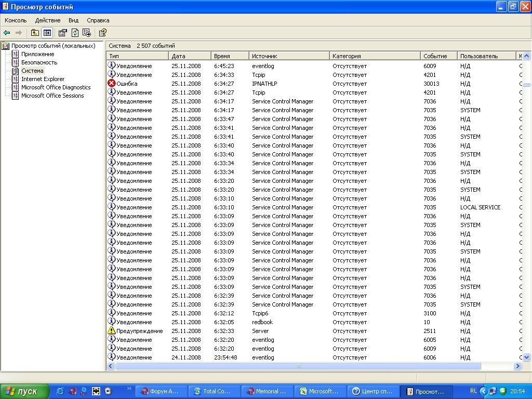Open the Справка menu
This screenshot has height=399, width=532.
(x=98, y=20)
